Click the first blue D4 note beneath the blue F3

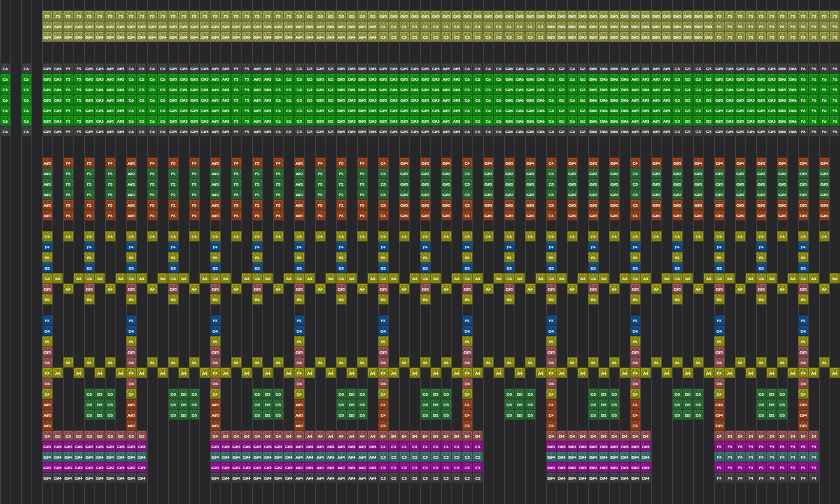(47, 331)
